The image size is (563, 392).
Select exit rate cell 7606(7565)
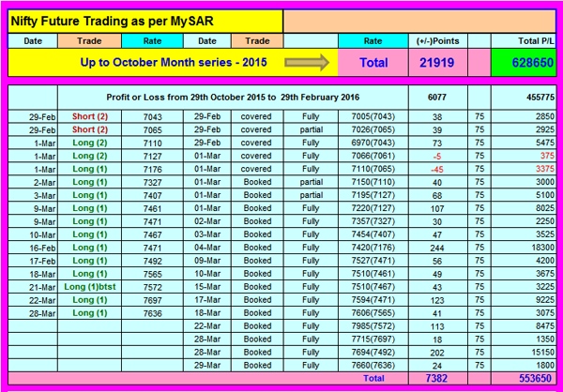(373, 313)
